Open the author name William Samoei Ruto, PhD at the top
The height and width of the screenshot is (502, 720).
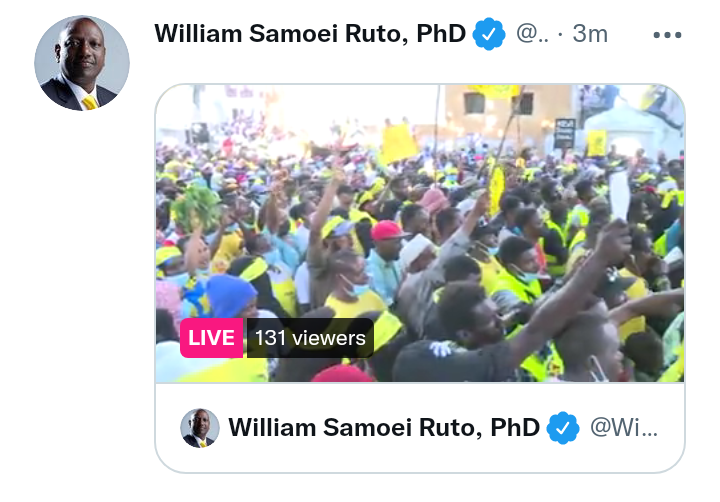point(310,34)
